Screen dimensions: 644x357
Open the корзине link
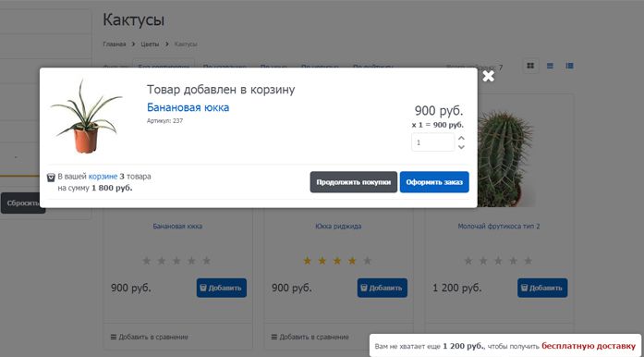tap(103, 176)
